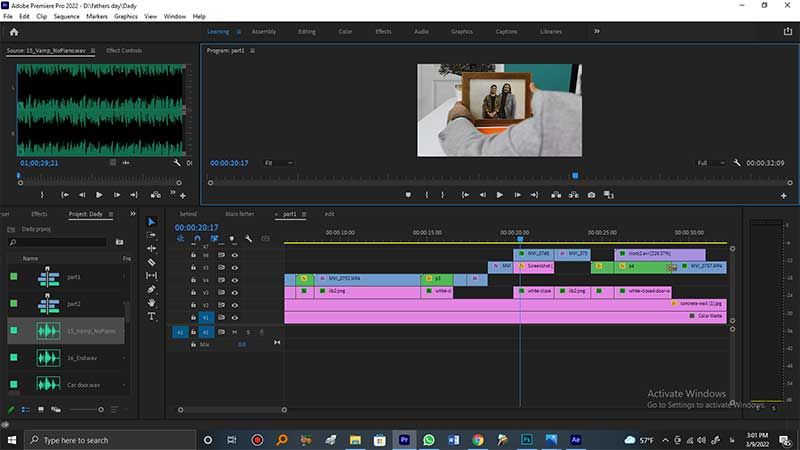This screenshot has height=450, width=800.
Task: Open the Full playback resolution dropdown
Action: 711,163
